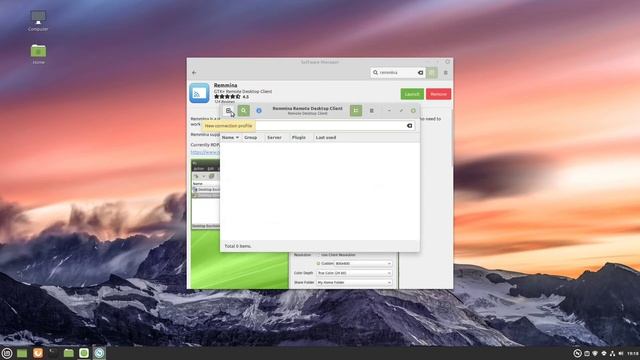Sort the list by Name column
Viewport: 640px width, 360px height.
pos(230,138)
